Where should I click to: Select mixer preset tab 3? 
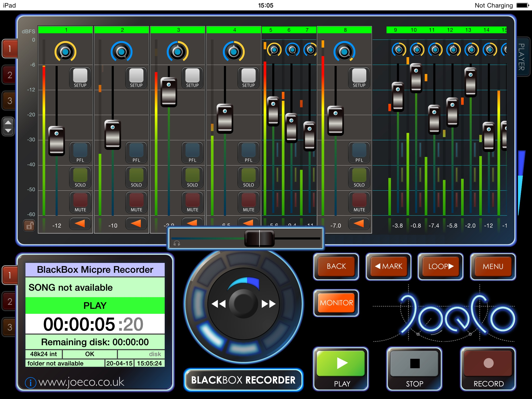10,101
